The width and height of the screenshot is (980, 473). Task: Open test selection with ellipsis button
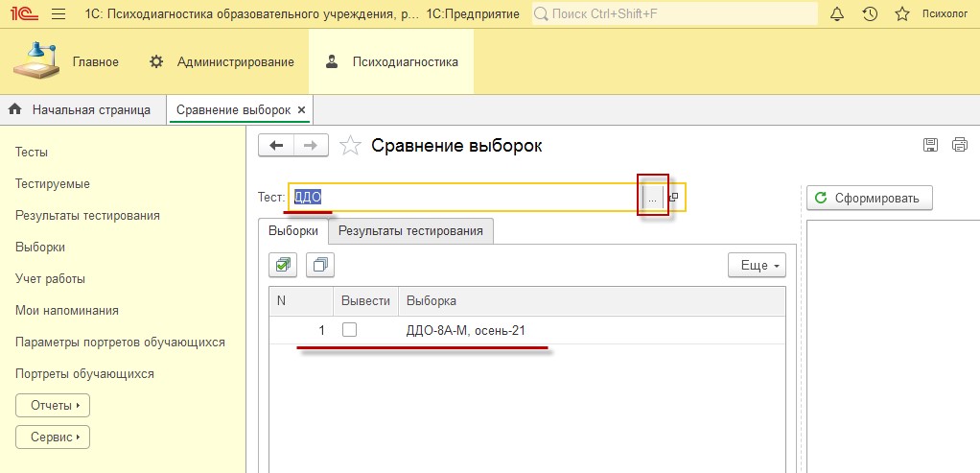[652, 197]
